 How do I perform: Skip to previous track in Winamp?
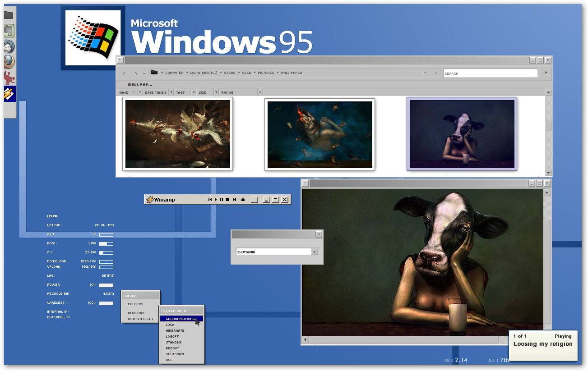[x=210, y=199]
